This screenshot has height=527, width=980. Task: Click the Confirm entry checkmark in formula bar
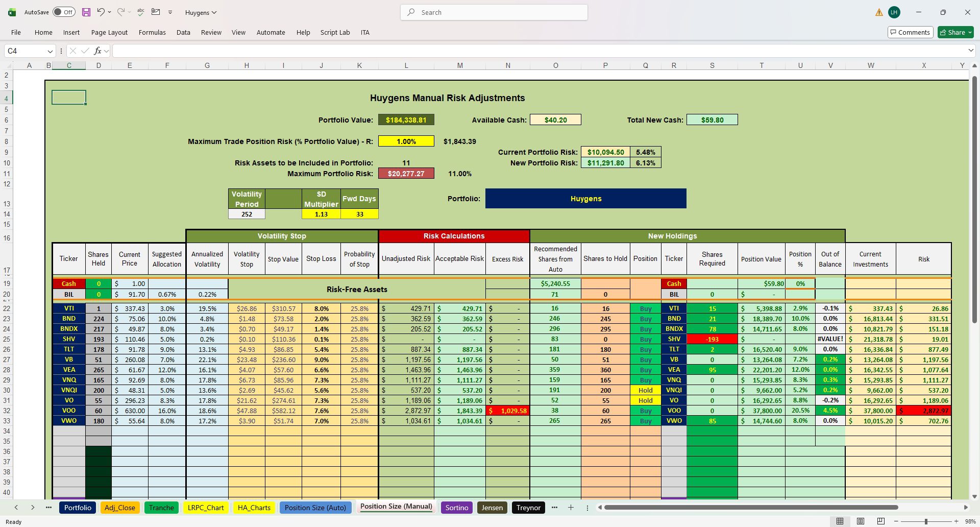pyautogui.click(x=85, y=51)
